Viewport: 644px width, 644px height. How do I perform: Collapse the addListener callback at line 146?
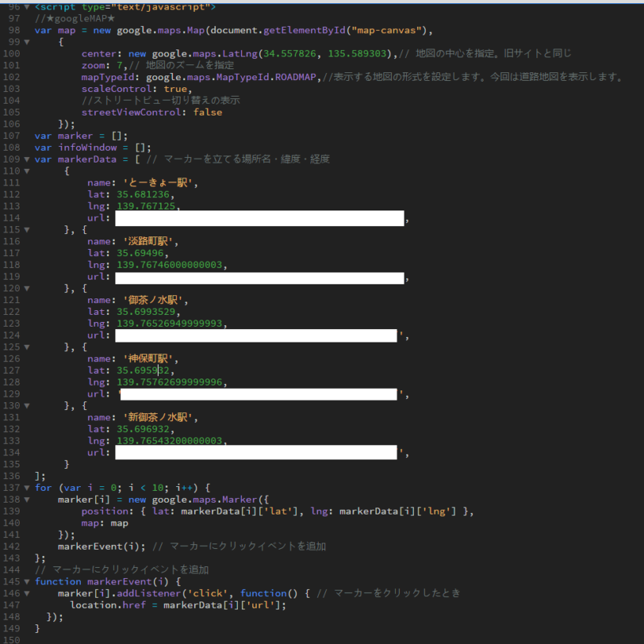point(27,594)
